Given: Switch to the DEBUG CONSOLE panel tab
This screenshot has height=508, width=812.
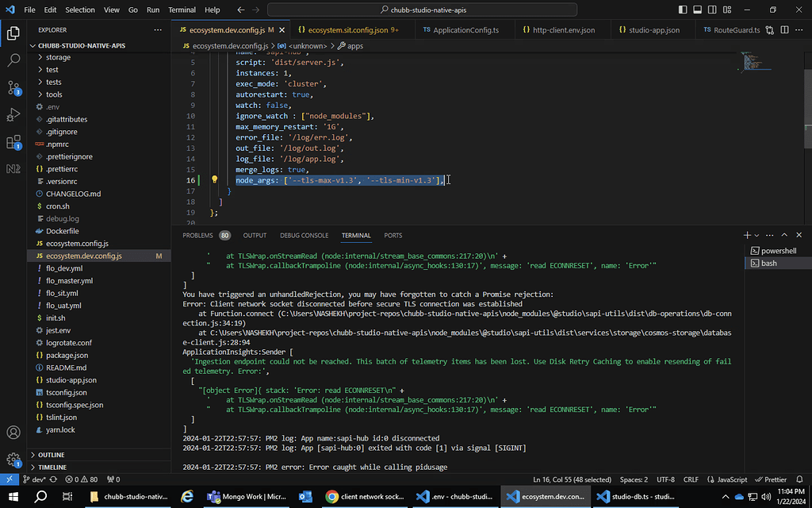Looking at the screenshot, I should (x=304, y=236).
